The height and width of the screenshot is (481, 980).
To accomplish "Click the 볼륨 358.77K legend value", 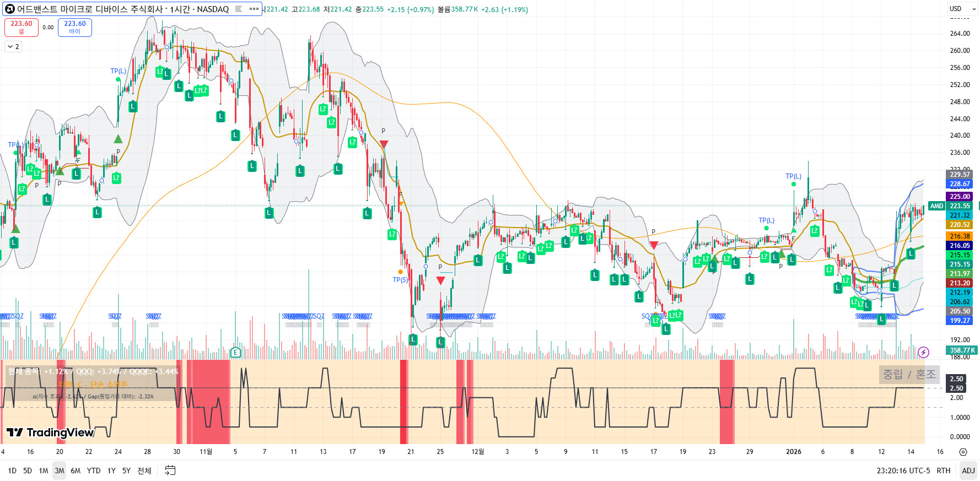I will tap(457, 9).
